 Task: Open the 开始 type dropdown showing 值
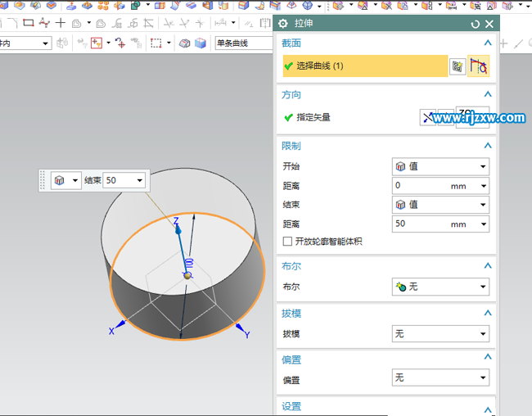[x=440, y=166]
